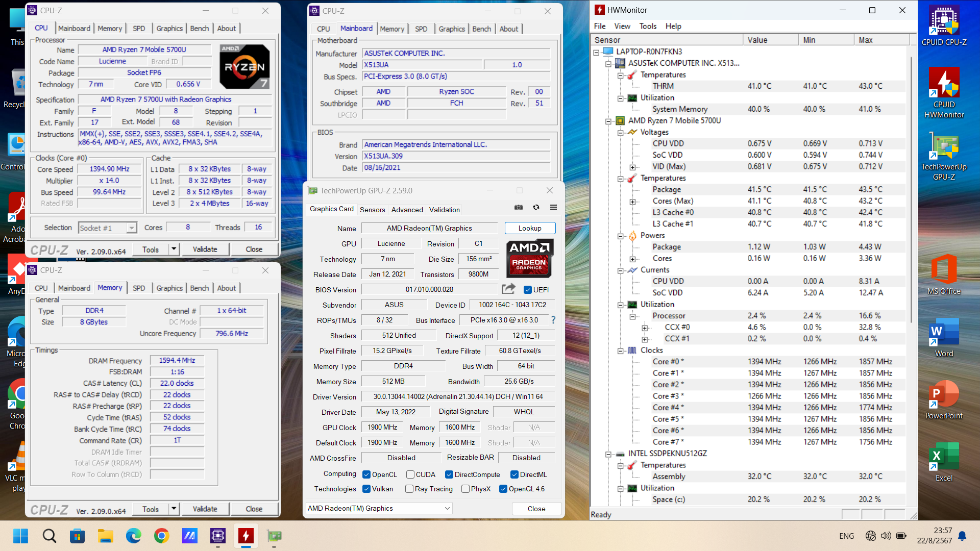The width and height of the screenshot is (980, 551).
Task: Click the ENG language indicator
Action: [x=846, y=536]
